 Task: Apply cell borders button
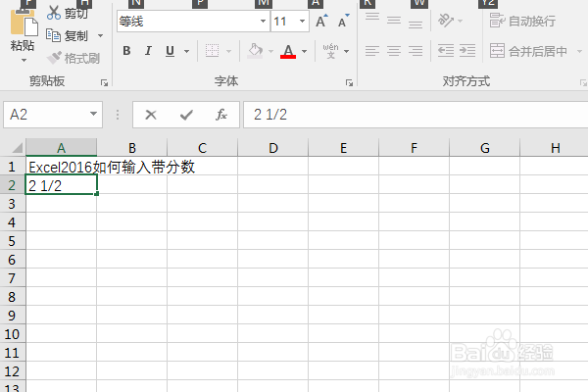(212, 51)
